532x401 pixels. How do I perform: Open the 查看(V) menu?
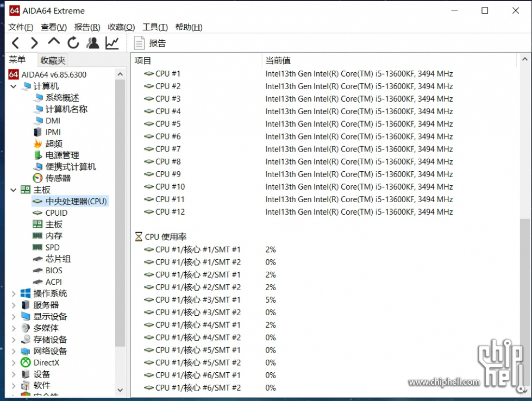point(54,27)
